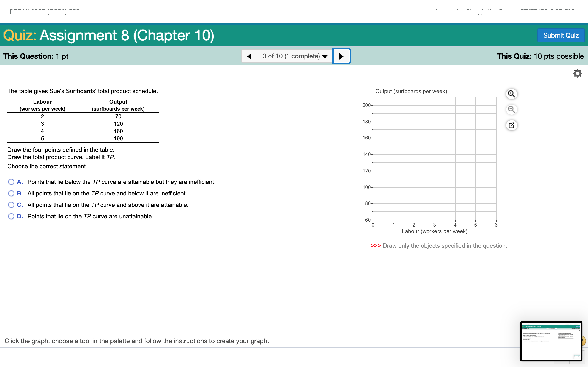Plot a point at 5 workers, 190 surfboards
This screenshot has height=367, width=588.
475,113
